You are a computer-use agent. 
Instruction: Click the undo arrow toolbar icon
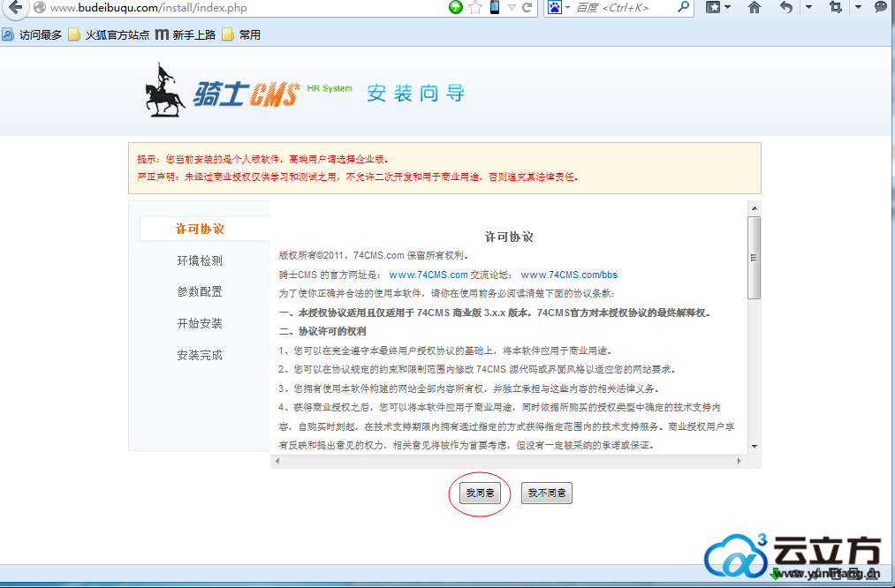[786, 7]
